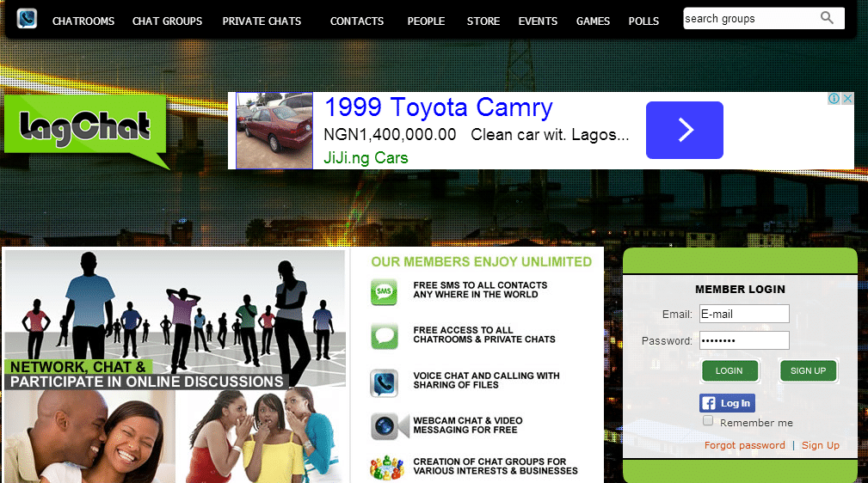Click the green SMS icon
868x483 pixels.
(x=384, y=292)
